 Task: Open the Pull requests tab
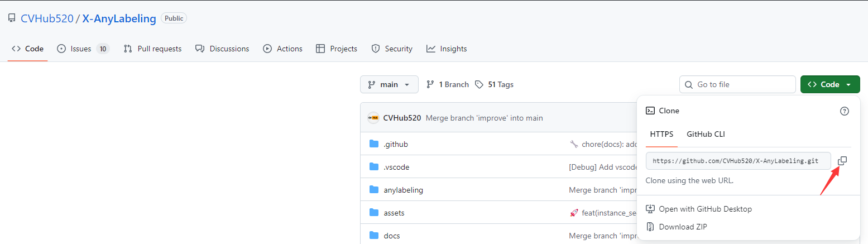152,49
